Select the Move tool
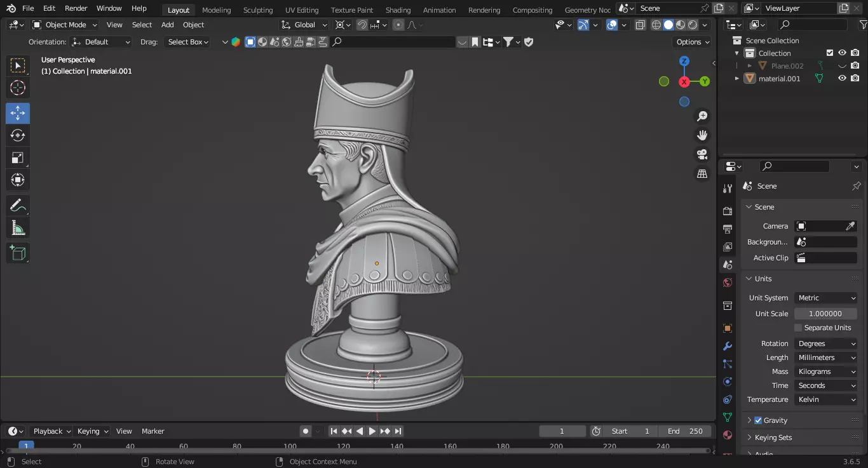 18,113
